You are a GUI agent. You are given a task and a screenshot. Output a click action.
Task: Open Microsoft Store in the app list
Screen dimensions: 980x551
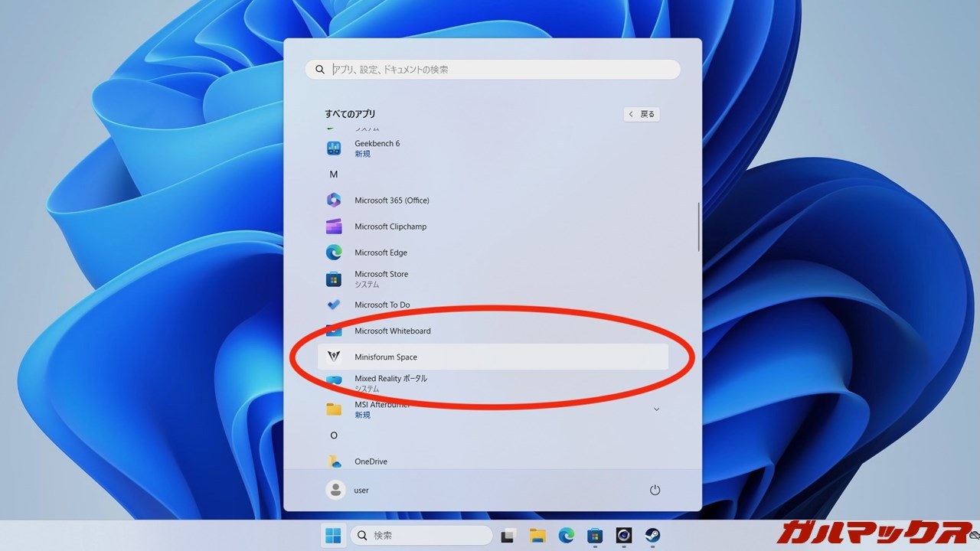(381, 279)
